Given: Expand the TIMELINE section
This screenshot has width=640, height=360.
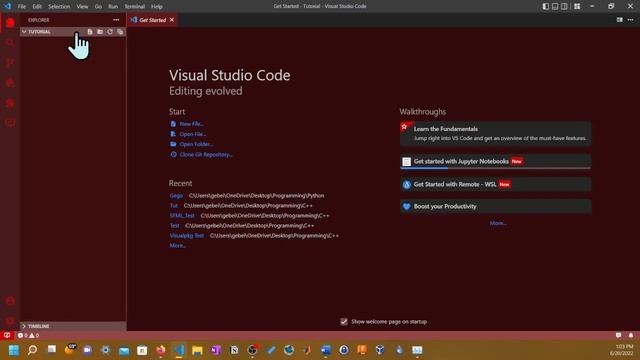Looking at the screenshot, I should [x=73, y=326].
